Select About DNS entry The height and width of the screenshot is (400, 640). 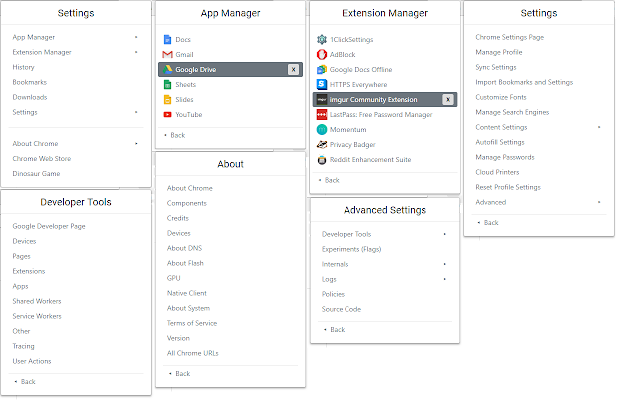point(184,248)
